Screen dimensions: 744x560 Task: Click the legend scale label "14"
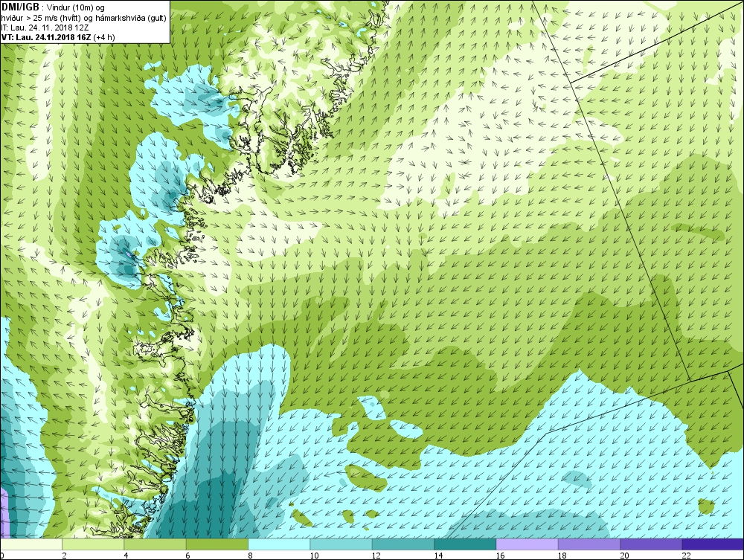coord(438,556)
